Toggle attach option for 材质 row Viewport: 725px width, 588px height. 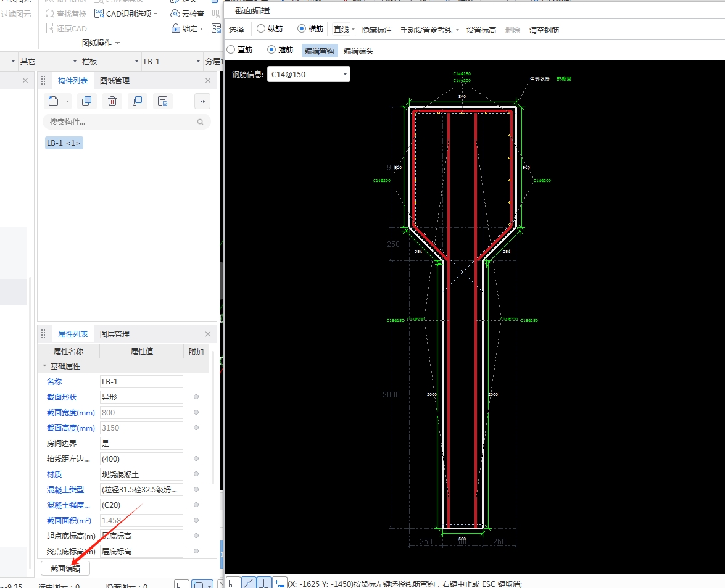[196, 474]
